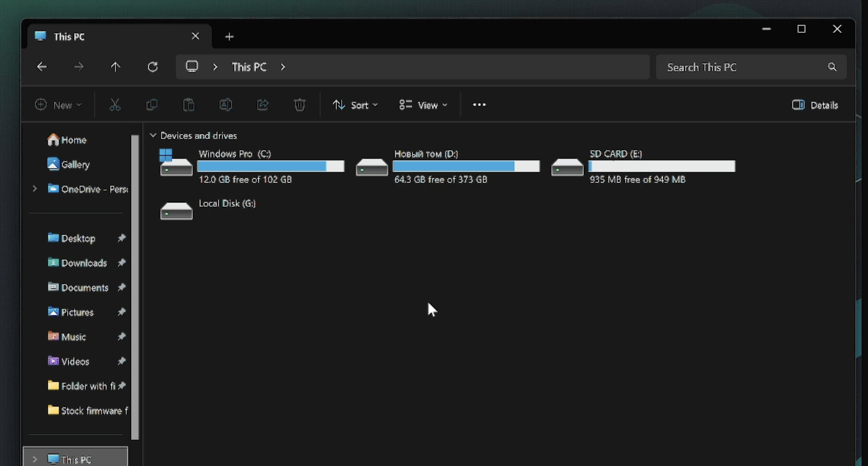Refresh the This PC view

tap(153, 67)
